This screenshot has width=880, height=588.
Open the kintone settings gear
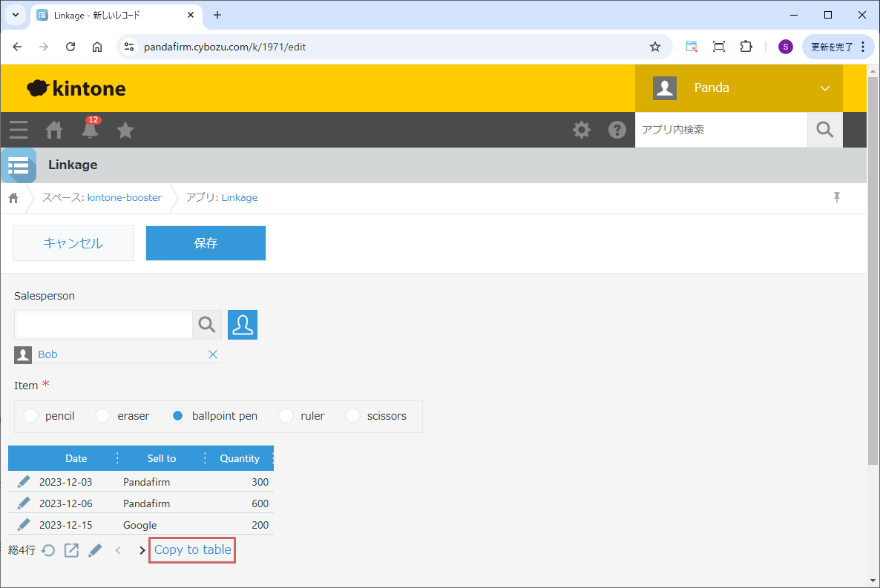point(582,130)
